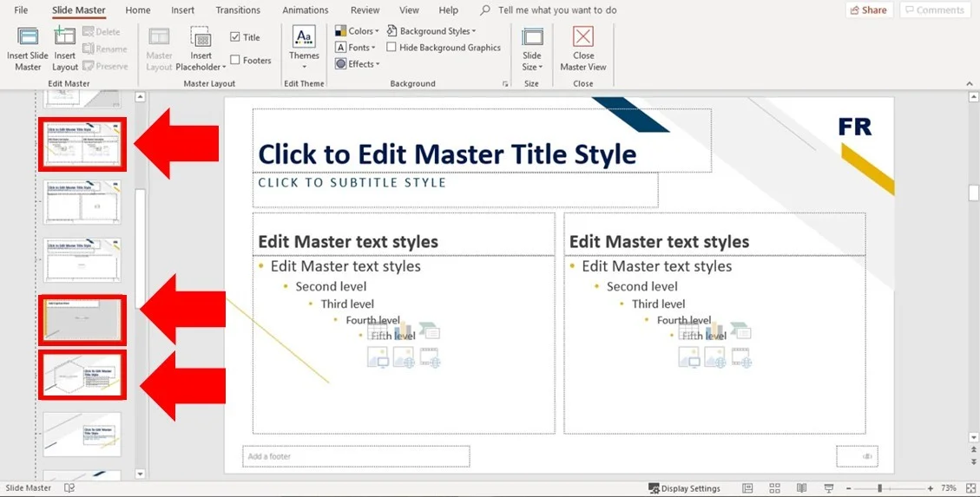Click the thumbnail pane scrollbar handle
The image size is (980, 497).
tap(140, 248)
